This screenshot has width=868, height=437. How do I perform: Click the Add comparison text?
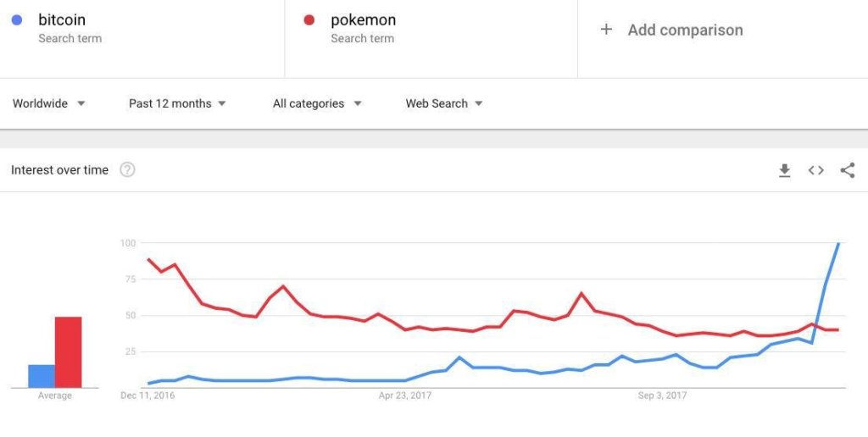click(x=685, y=30)
